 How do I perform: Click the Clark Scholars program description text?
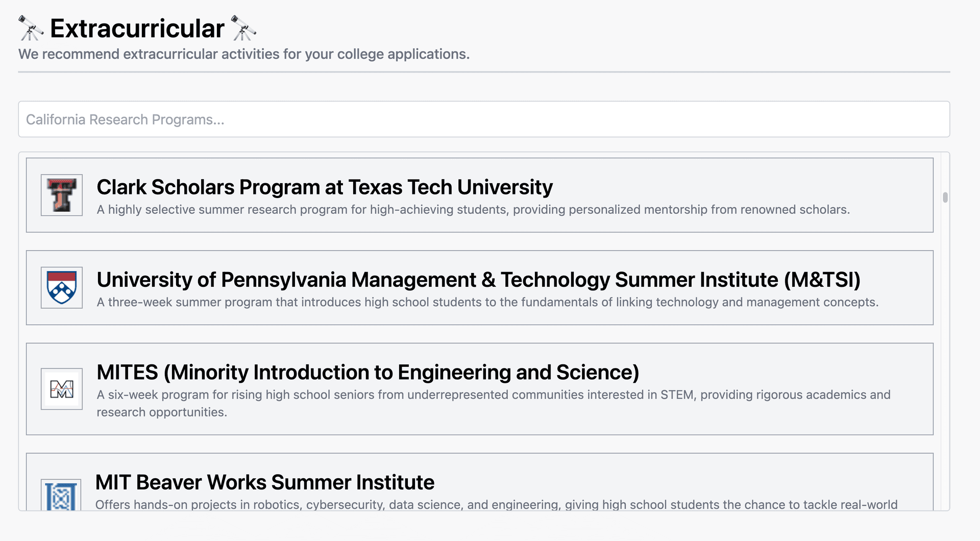click(x=473, y=210)
